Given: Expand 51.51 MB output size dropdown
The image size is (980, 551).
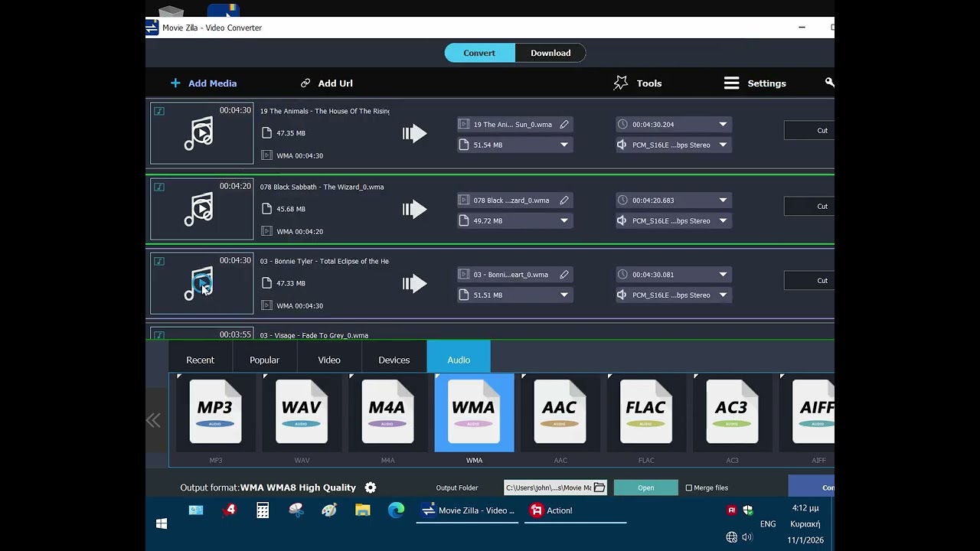Looking at the screenshot, I should [564, 295].
